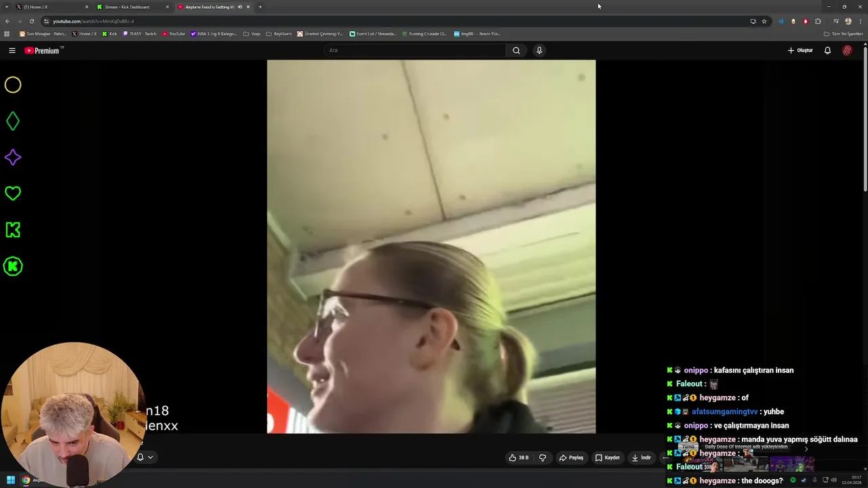
Task: Click the İndir download button
Action: click(642, 457)
